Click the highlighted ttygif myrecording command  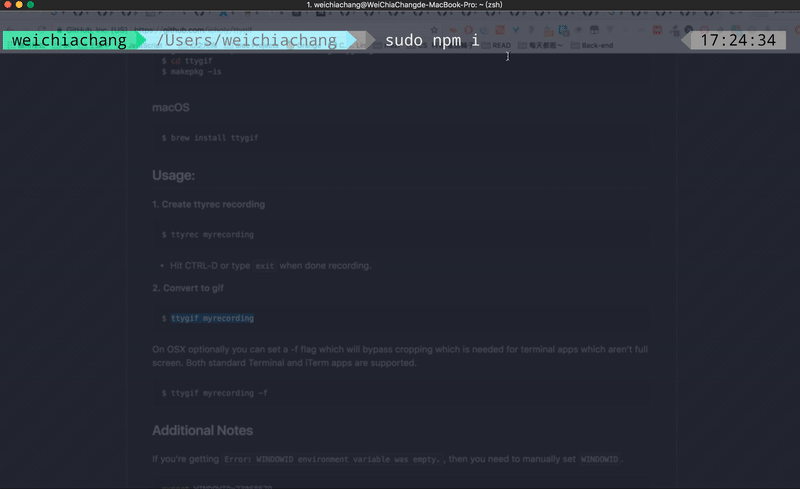click(x=212, y=319)
